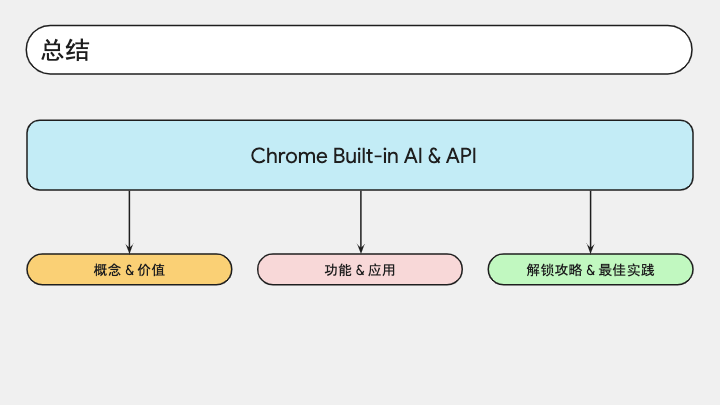Click the 最佳实践 text in the green node
Image resolution: width=720 pixels, height=405 pixels.
pyautogui.click(x=626, y=270)
